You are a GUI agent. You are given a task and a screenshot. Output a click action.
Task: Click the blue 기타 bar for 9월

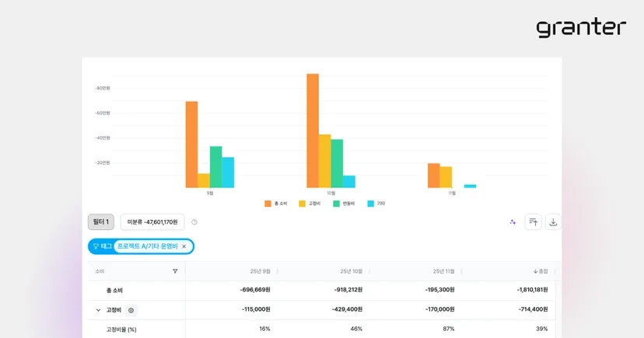click(228, 172)
